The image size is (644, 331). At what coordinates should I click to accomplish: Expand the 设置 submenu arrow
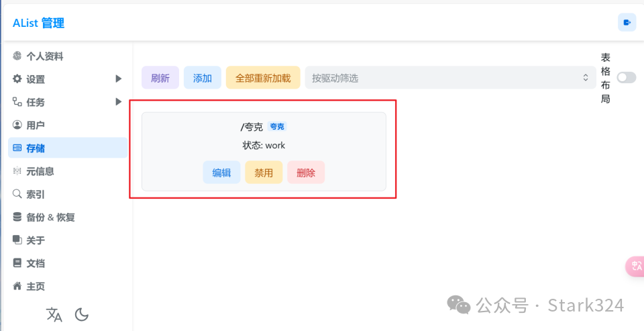coord(119,79)
